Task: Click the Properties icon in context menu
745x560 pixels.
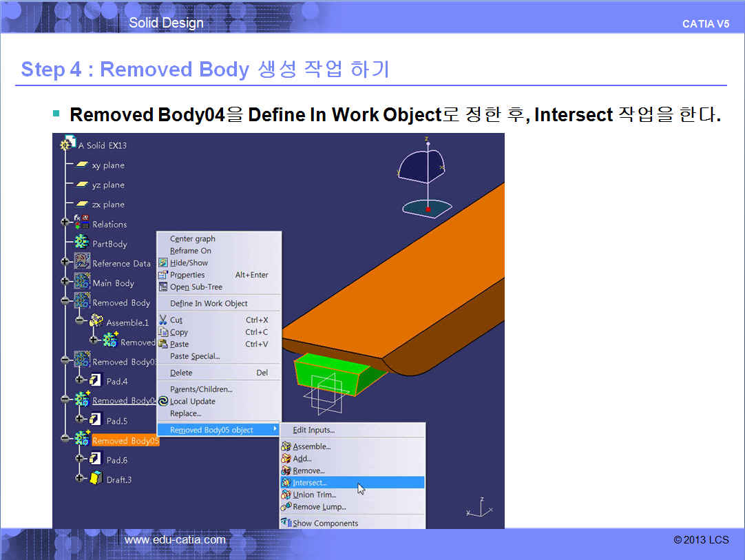Action: (x=163, y=275)
